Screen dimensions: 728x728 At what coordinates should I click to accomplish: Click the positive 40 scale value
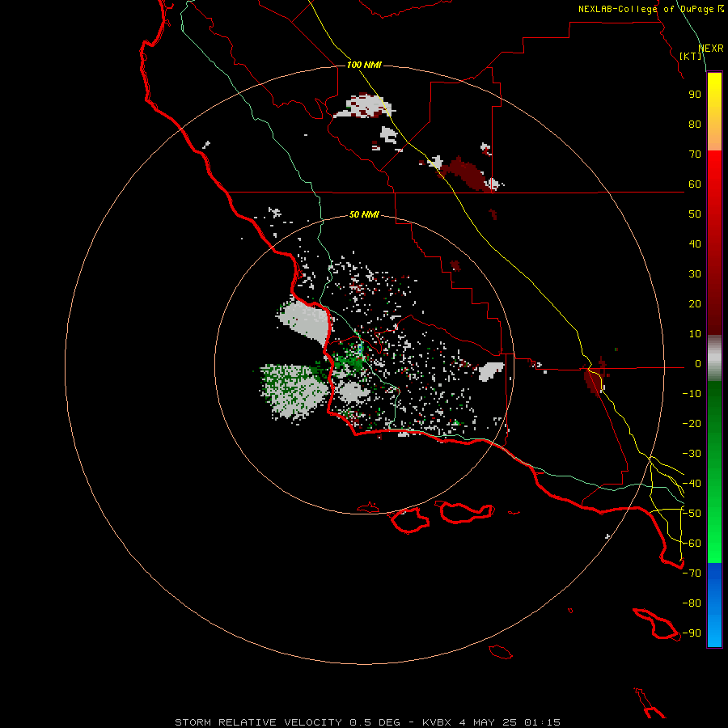click(695, 243)
